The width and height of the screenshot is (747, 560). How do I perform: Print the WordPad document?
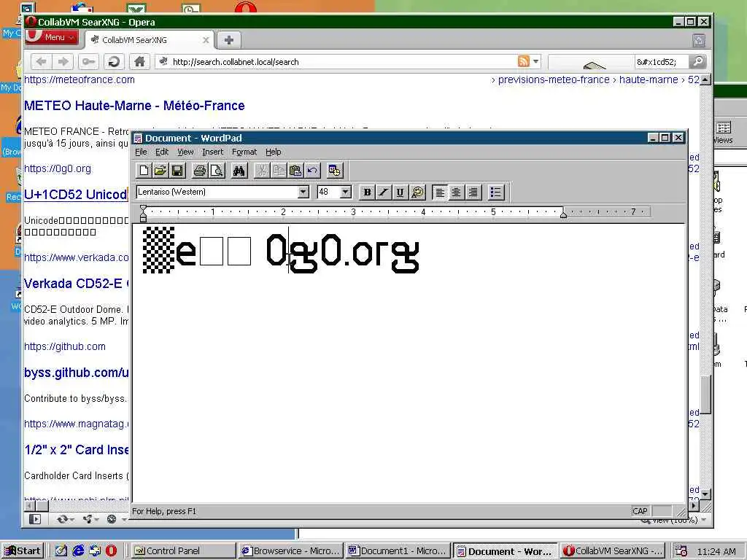pyautogui.click(x=200, y=171)
